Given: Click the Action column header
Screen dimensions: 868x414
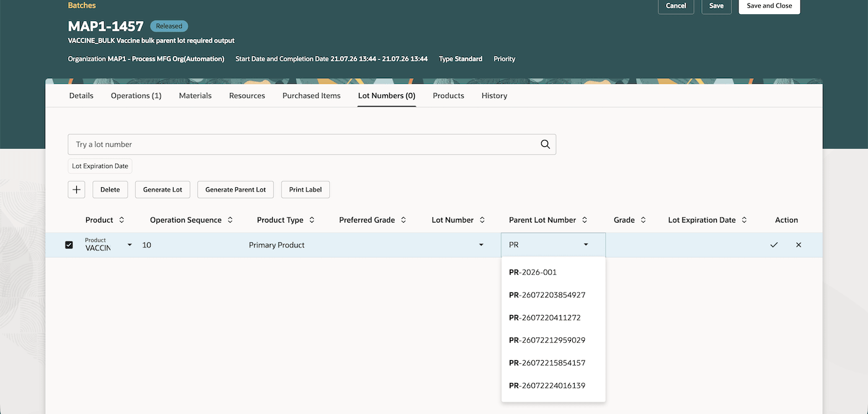Looking at the screenshot, I should pos(786,220).
